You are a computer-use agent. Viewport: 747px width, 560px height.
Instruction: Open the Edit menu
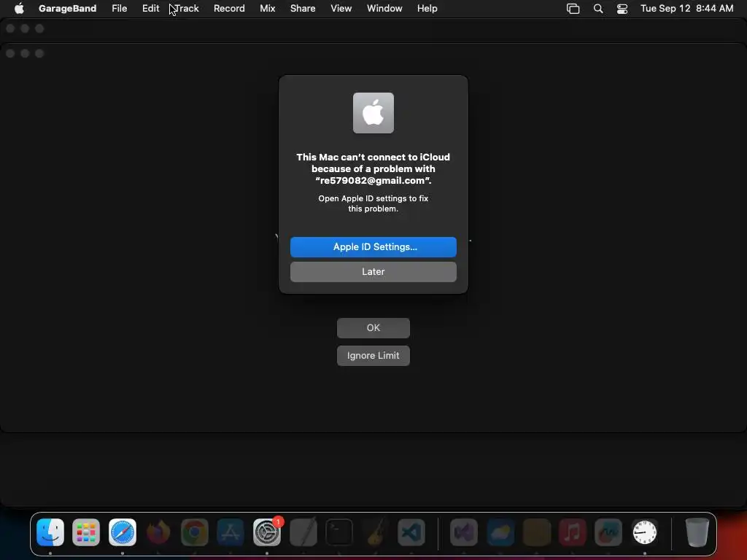pos(150,8)
